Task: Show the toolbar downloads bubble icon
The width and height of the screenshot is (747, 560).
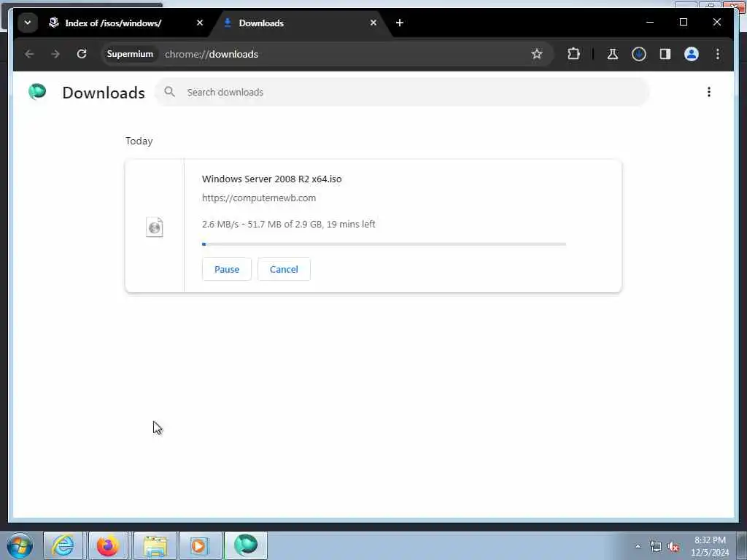Action: point(639,54)
